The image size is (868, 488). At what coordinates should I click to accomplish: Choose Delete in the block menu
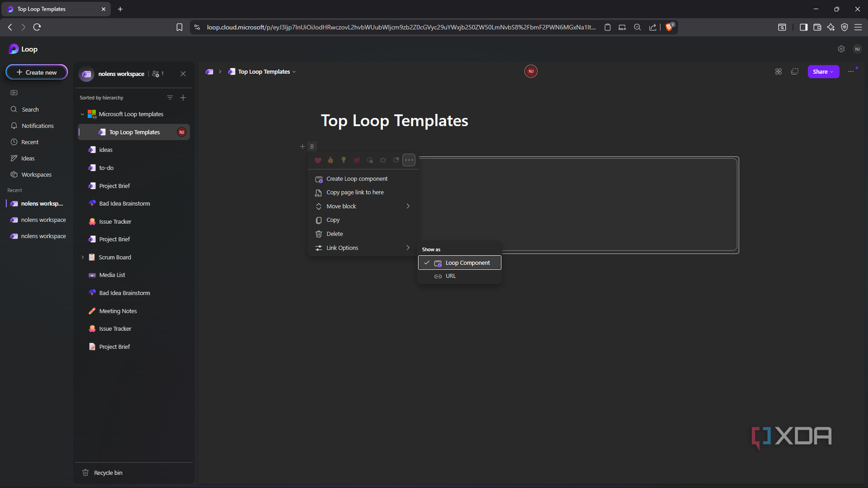click(x=362, y=234)
